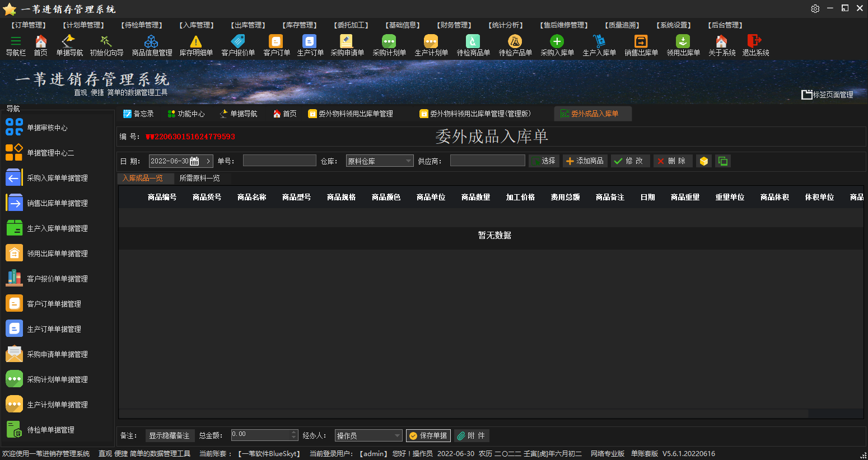This screenshot has width=868, height=460.
Task: Open 【系统设置】 menu
Action: click(x=674, y=25)
